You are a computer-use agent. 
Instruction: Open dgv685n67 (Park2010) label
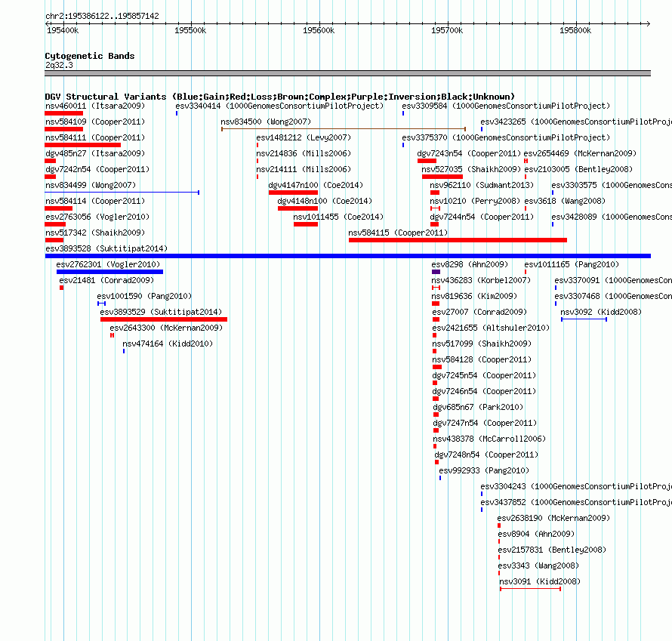[x=478, y=407]
